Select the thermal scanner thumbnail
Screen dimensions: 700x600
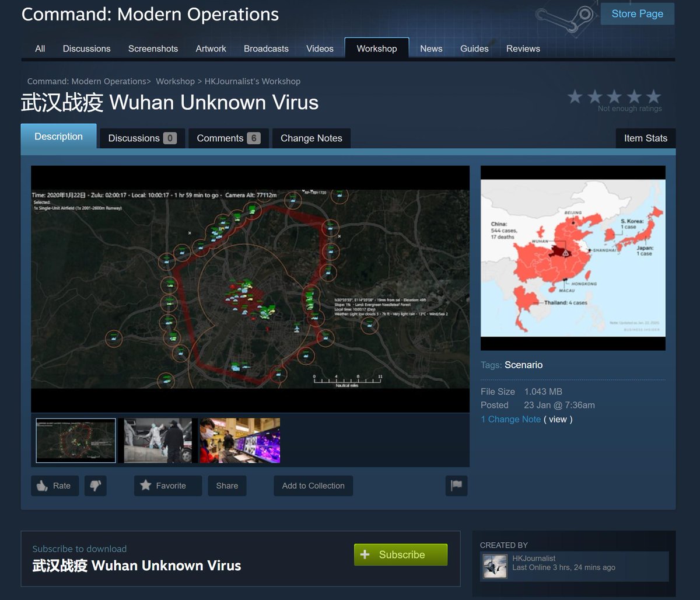coord(240,441)
